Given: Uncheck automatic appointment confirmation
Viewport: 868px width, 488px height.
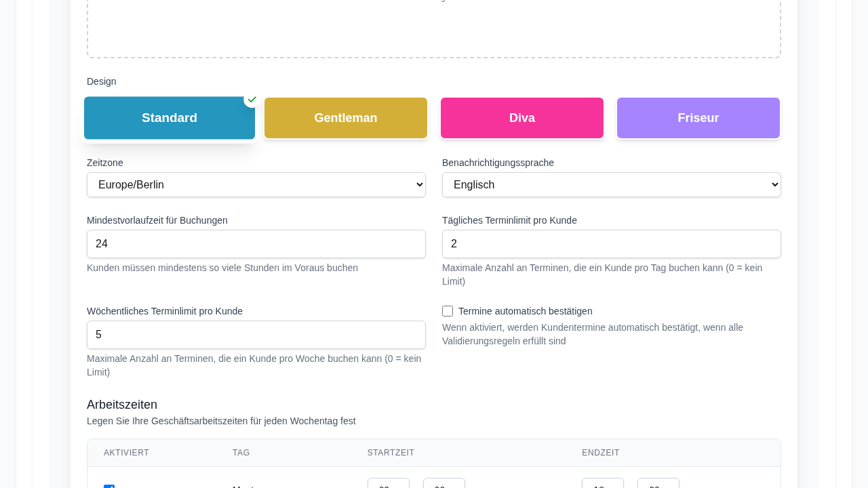Looking at the screenshot, I should pyautogui.click(x=448, y=311).
